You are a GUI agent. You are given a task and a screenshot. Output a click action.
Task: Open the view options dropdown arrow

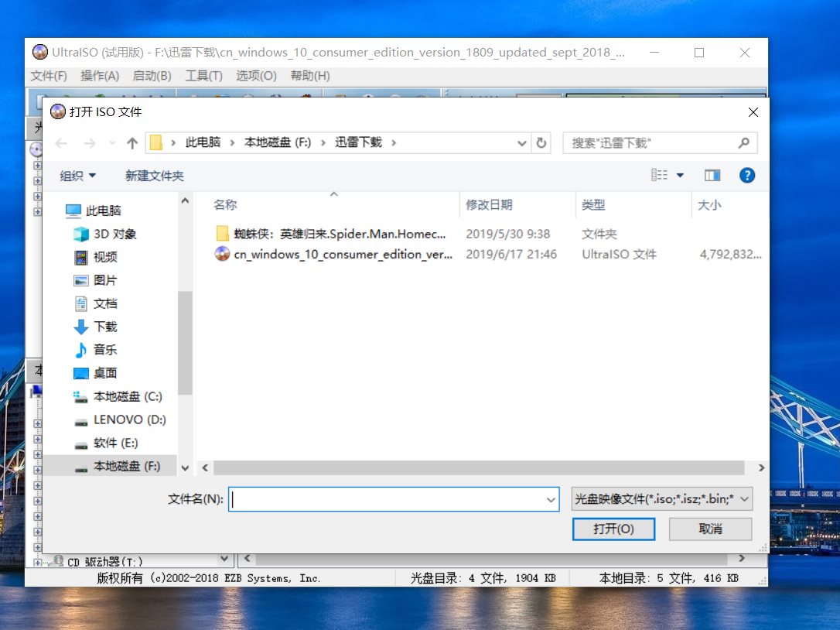point(680,176)
